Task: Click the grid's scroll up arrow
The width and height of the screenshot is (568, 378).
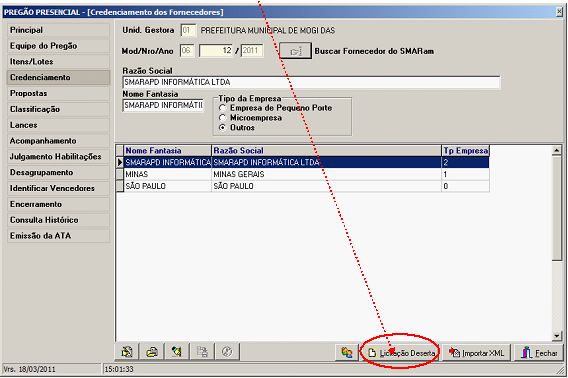Action: tap(556, 150)
